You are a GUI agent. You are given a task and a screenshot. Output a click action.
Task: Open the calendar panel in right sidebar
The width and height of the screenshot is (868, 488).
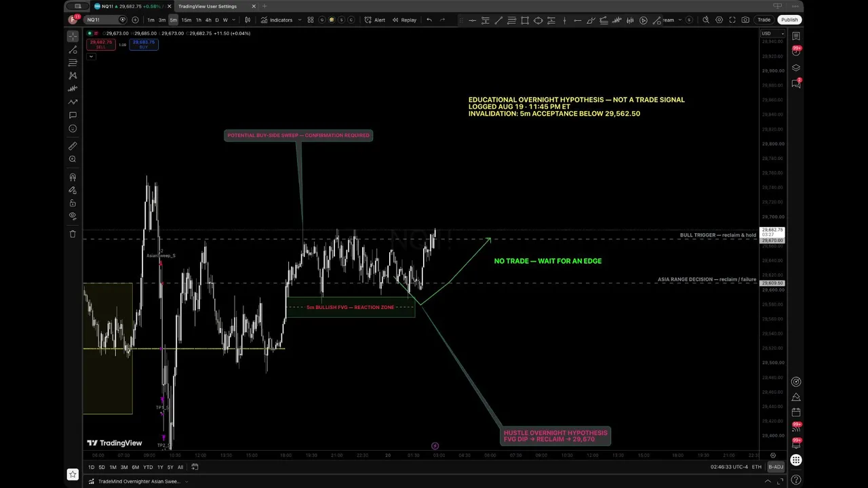(796, 412)
